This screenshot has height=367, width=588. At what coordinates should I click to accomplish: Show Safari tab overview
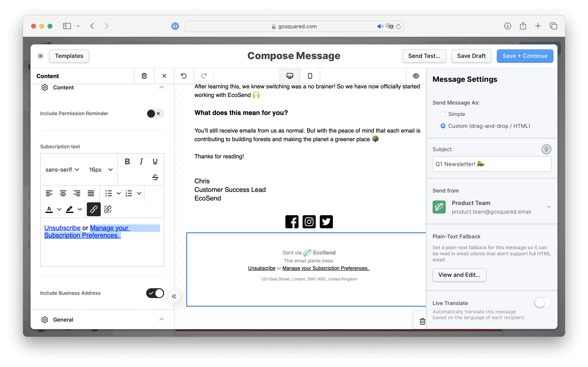(554, 26)
